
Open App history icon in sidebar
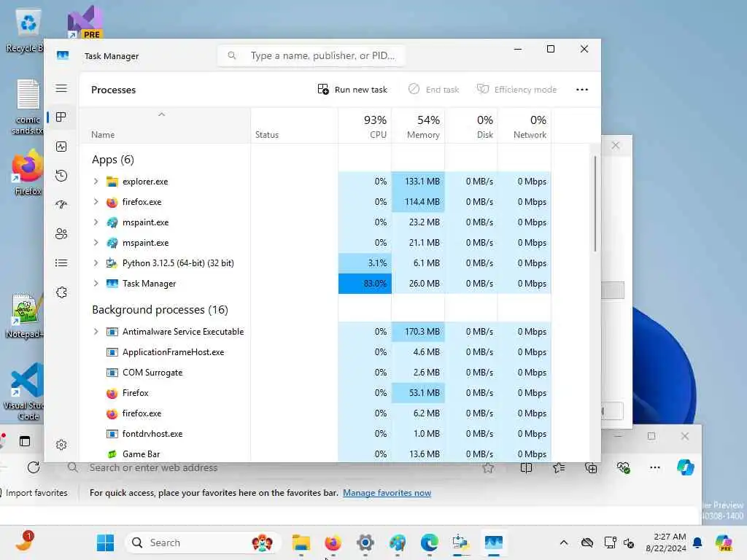point(61,176)
